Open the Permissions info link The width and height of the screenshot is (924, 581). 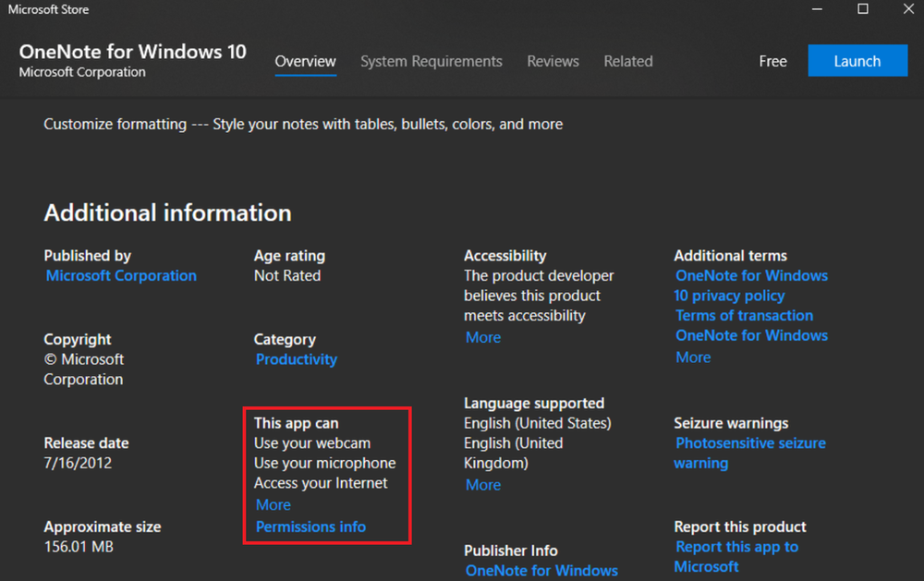point(310,527)
